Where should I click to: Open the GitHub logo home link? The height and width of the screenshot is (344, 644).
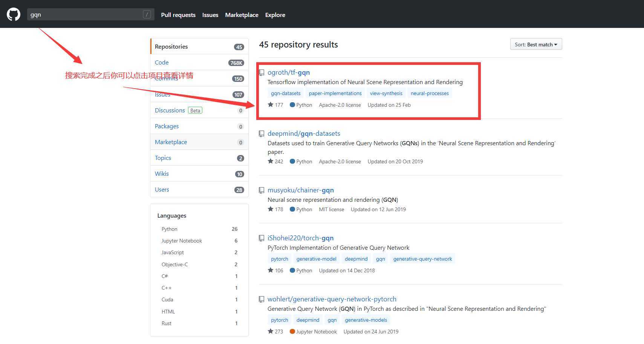[x=14, y=15]
